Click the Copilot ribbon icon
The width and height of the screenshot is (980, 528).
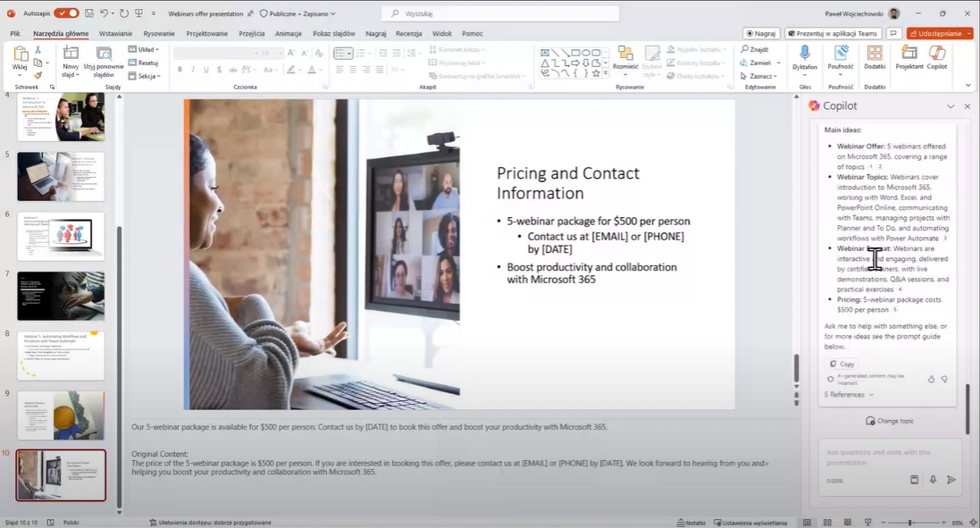click(937, 53)
